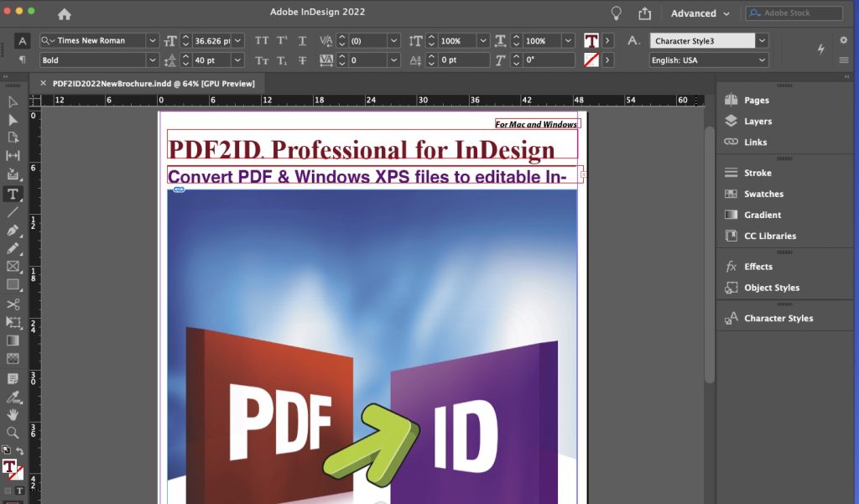Activate the Direct Selection tool
Viewport: 859px width, 504px height.
(x=13, y=120)
